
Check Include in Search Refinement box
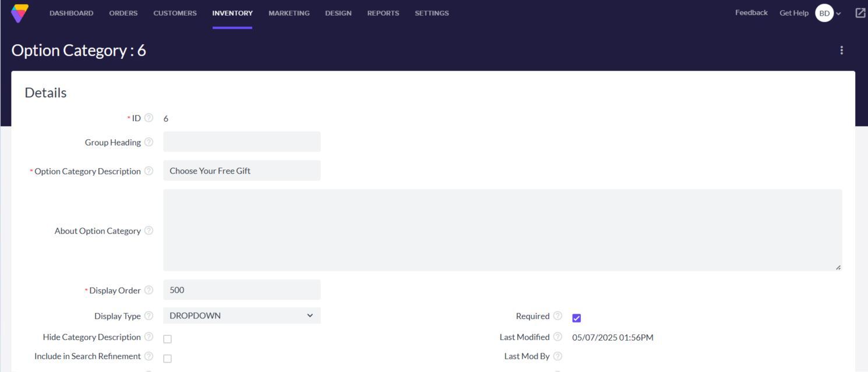tap(167, 358)
